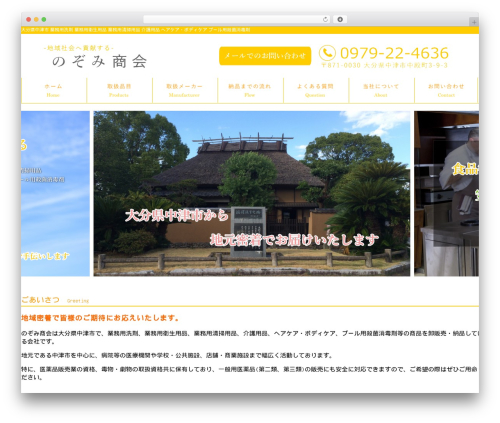
Task: Click the phone number 0979-22-4636
Action: point(394,53)
